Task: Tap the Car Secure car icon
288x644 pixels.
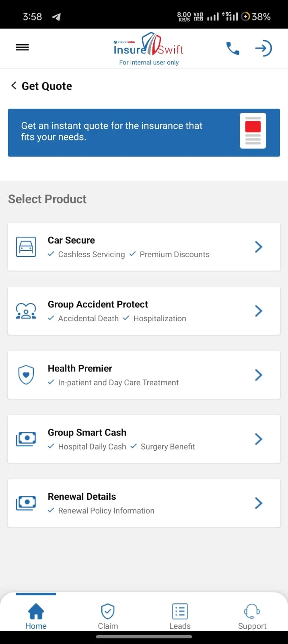Action: 26,247
